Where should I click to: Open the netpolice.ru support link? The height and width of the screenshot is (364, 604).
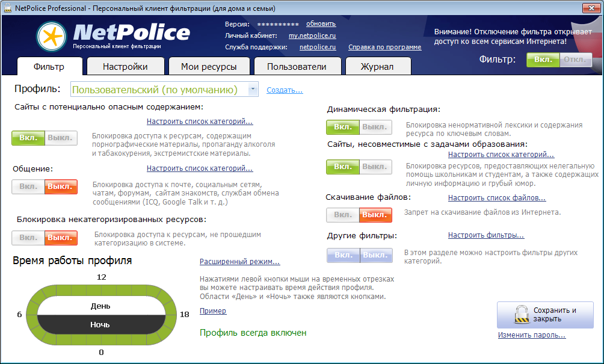click(x=318, y=48)
